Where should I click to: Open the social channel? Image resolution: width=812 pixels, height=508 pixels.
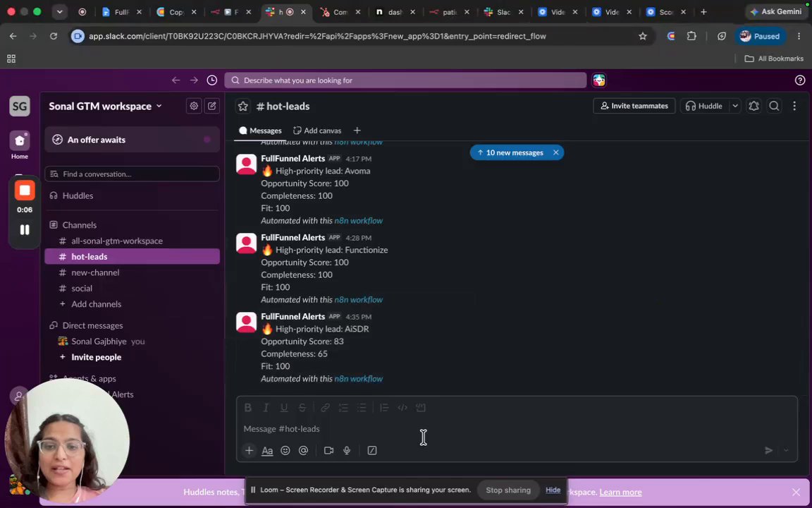pos(132,288)
